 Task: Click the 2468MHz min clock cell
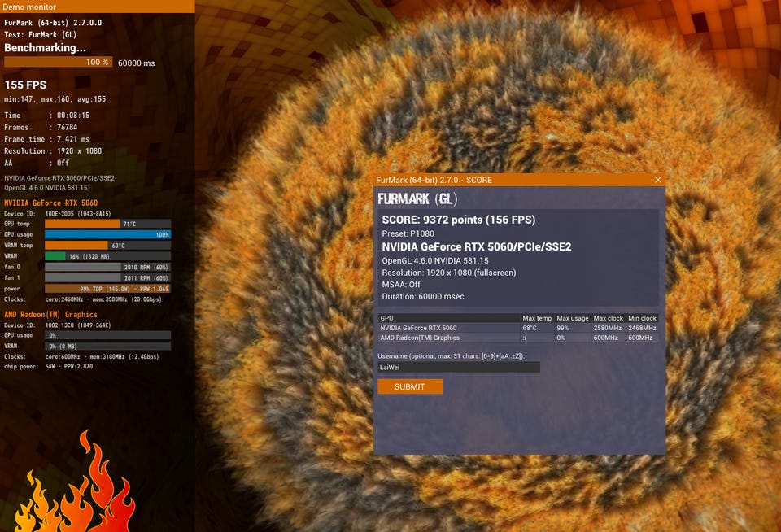642,328
